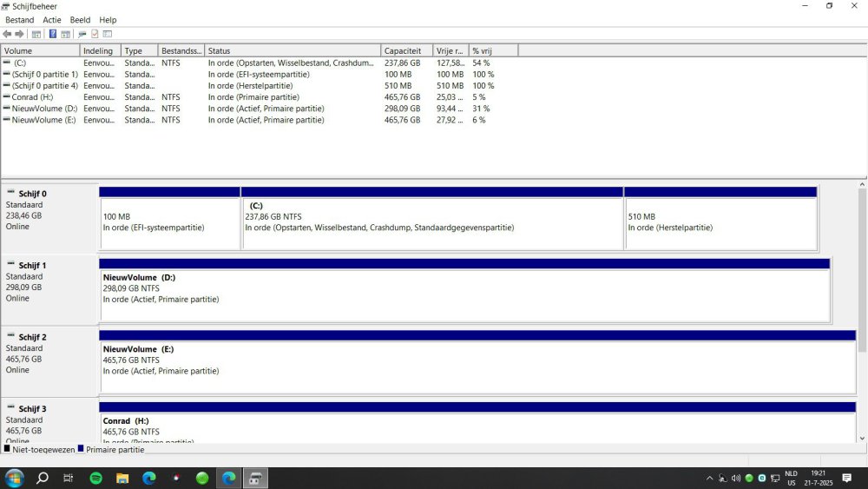Select the Conrad (H:) partition block
The image size is (868, 489).
click(x=477, y=422)
